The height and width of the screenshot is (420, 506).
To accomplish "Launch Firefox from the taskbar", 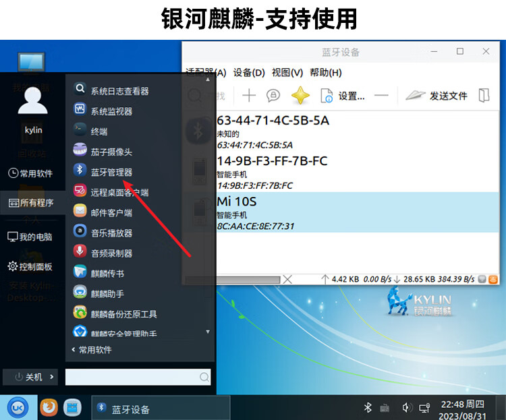I will pyautogui.click(x=49, y=407).
